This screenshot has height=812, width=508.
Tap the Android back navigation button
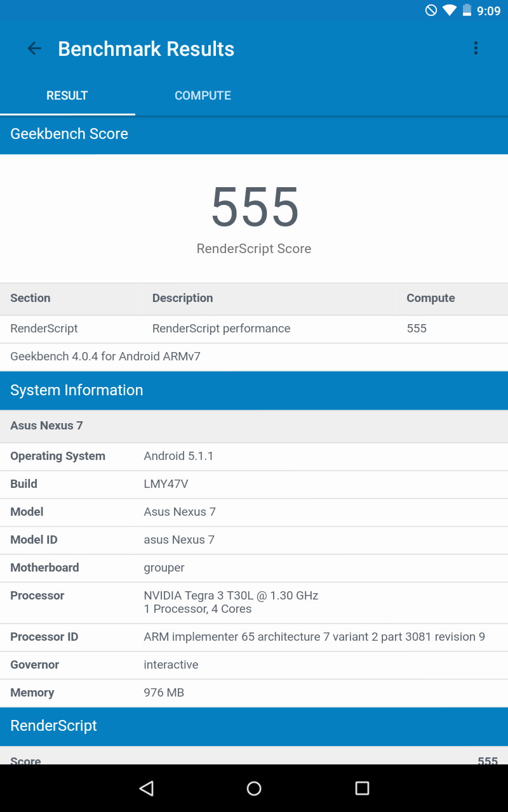(147, 788)
